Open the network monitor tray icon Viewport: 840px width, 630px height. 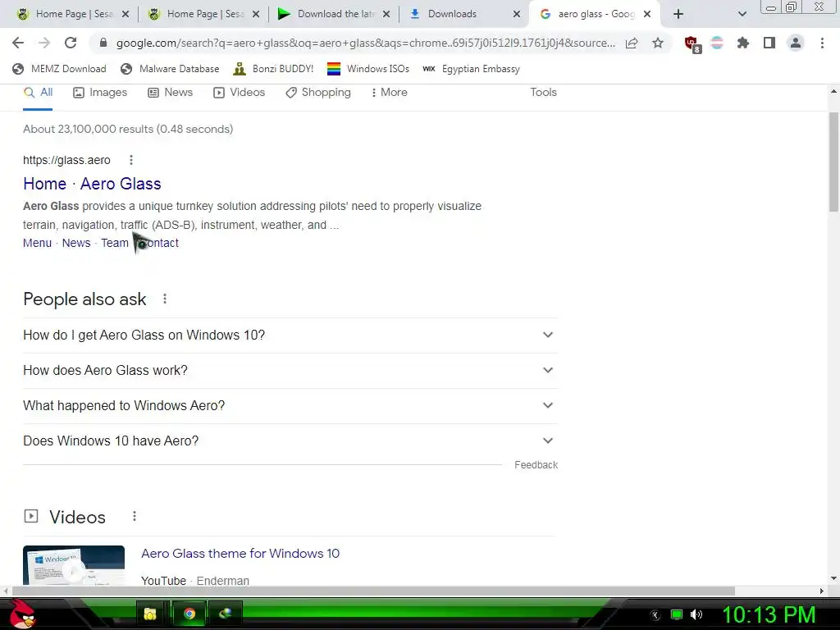[x=677, y=614]
